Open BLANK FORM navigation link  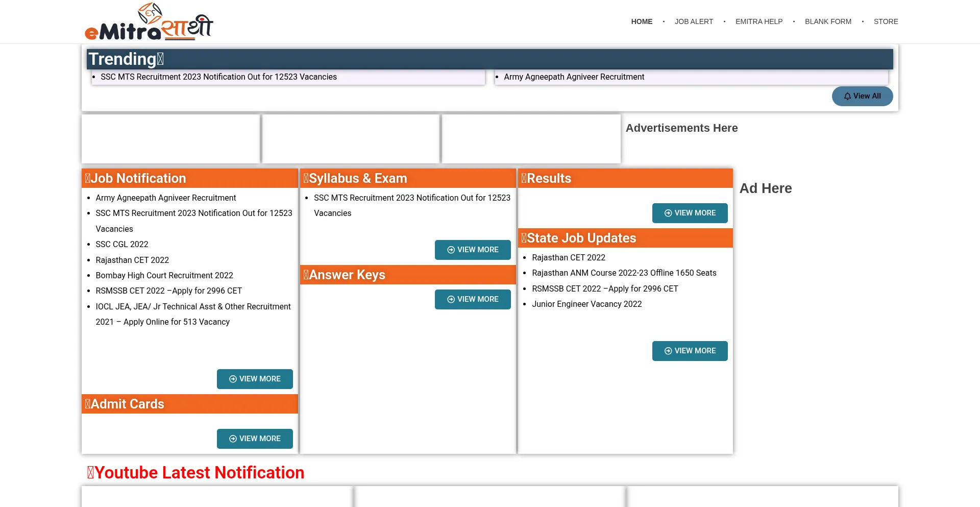click(x=828, y=21)
